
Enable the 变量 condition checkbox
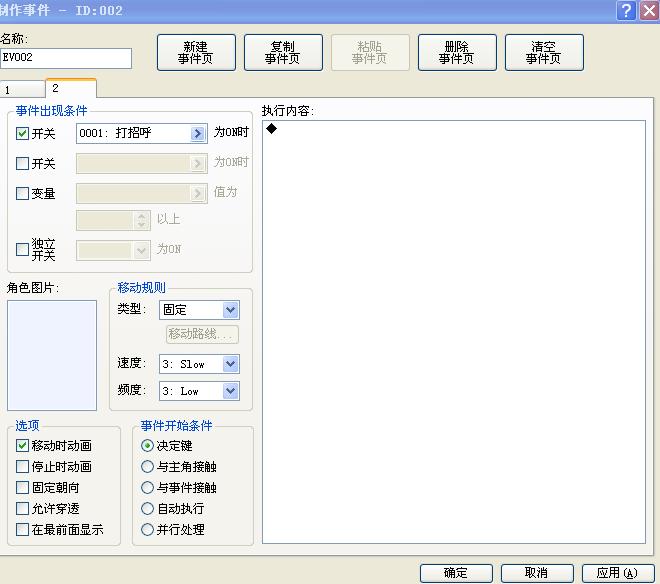point(22,193)
